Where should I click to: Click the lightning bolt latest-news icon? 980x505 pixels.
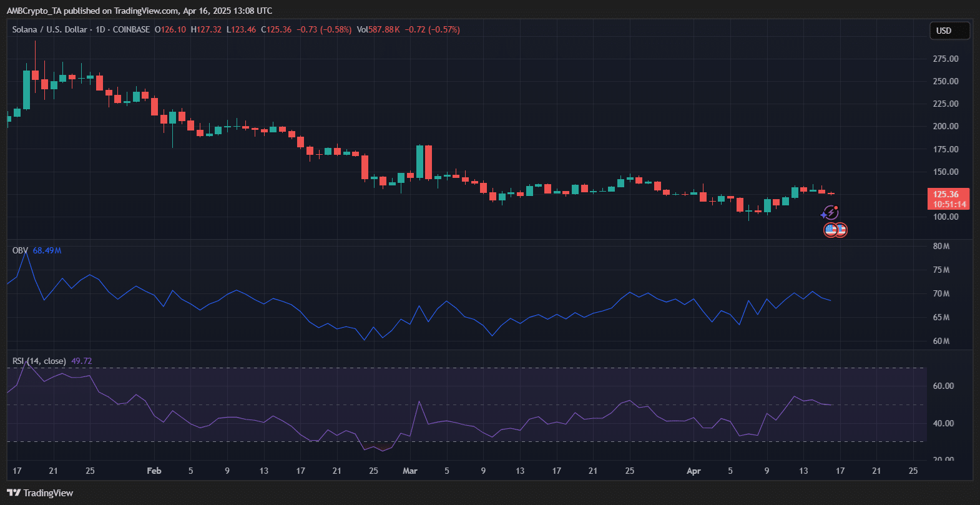(x=830, y=213)
